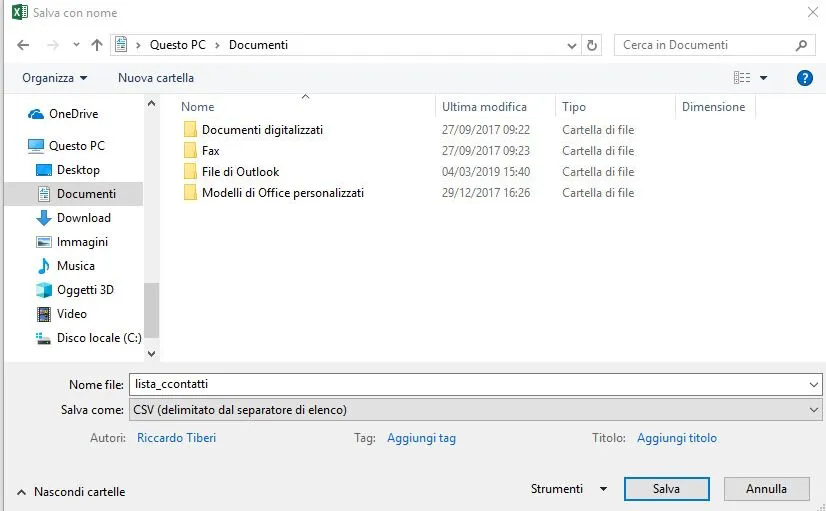Image resolution: width=826 pixels, height=511 pixels.
Task: Open the Organizza menu
Action: pyautogui.click(x=55, y=78)
